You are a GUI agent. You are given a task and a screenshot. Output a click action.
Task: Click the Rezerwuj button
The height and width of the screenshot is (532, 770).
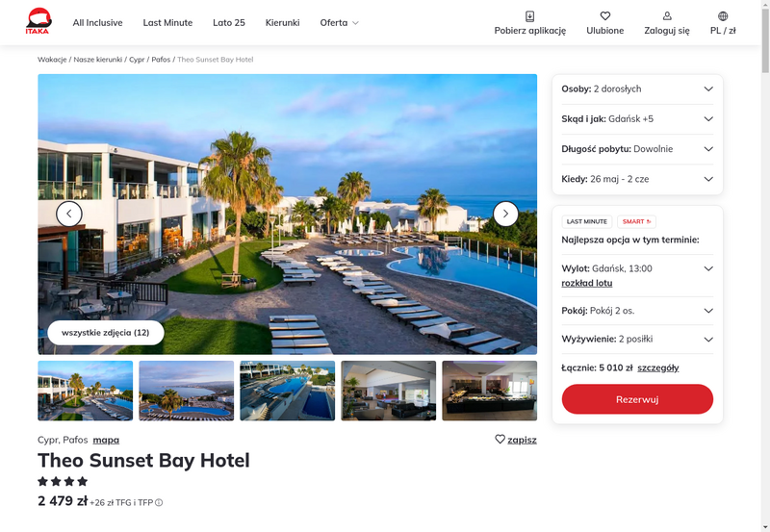637,399
